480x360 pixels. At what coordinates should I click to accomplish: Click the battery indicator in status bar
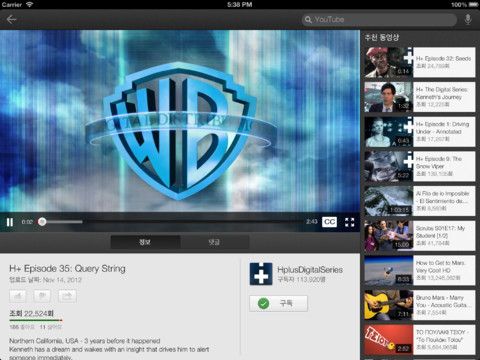point(473,5)
